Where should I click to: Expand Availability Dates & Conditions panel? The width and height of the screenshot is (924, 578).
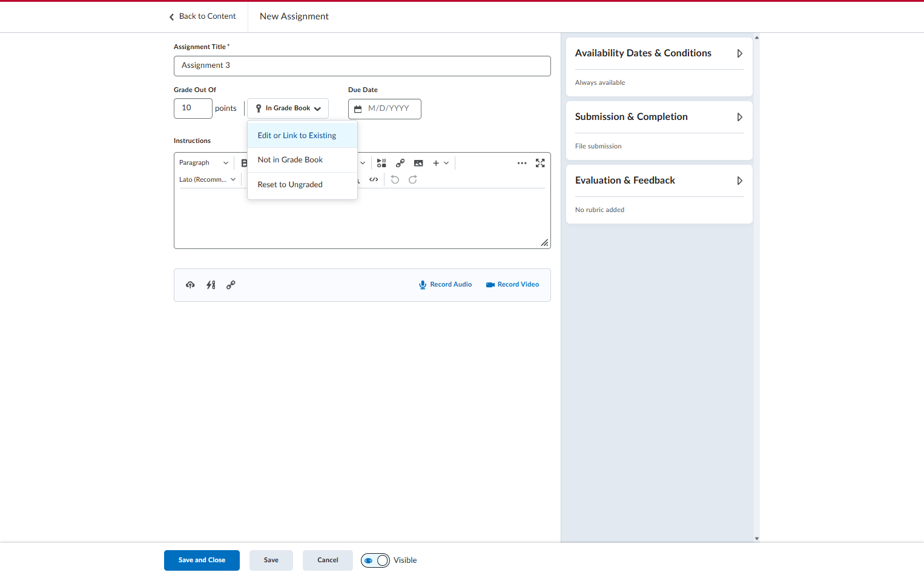coord(659,53)
